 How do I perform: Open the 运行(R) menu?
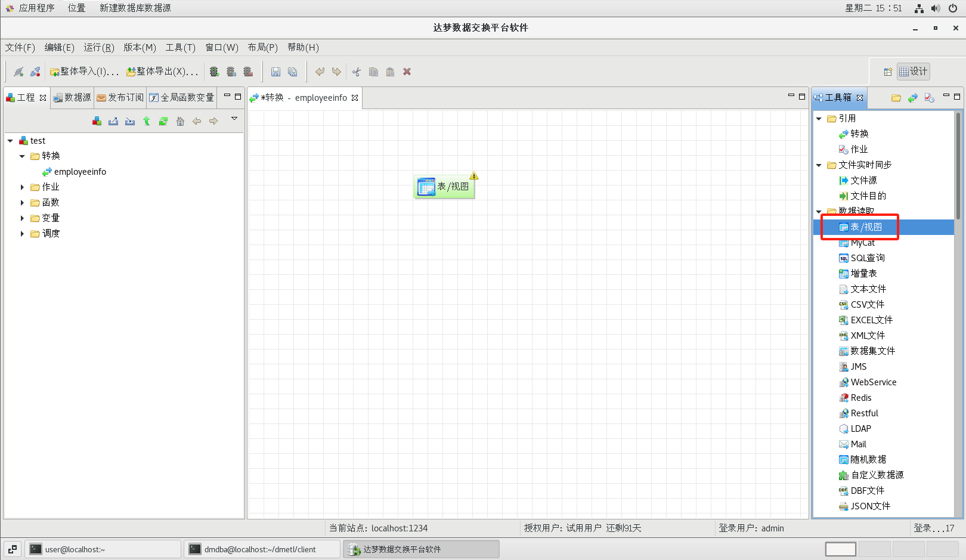click(99, 48)
